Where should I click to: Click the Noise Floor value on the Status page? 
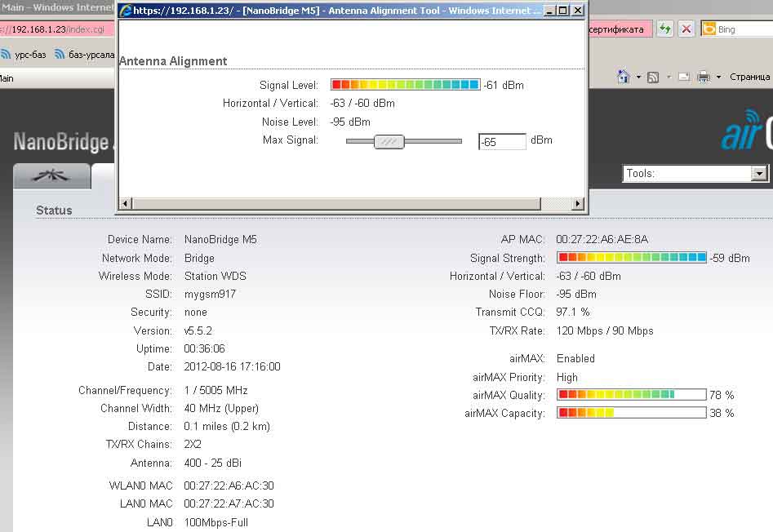[x=576, y=294]
